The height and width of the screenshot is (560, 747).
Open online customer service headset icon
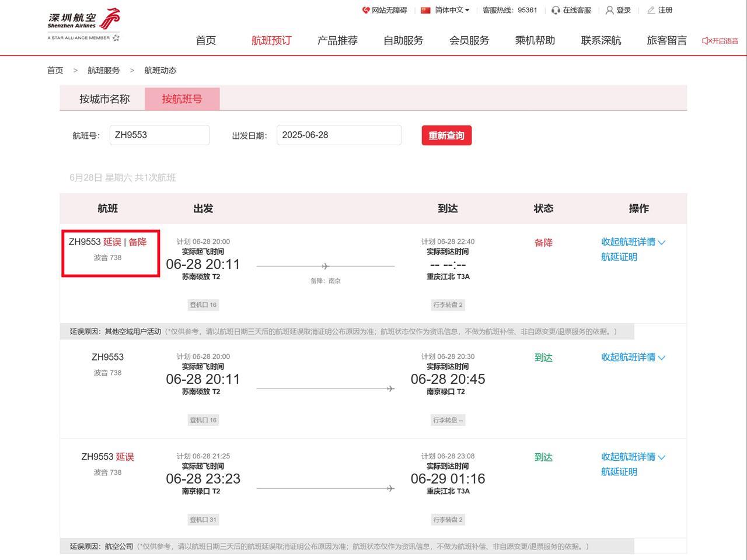pos(556,10)
